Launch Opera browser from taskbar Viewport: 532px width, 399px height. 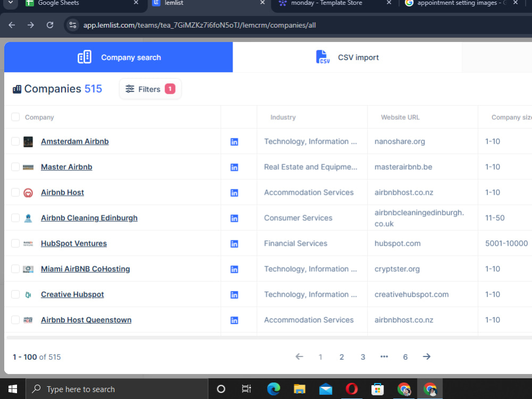(x=352, y=389)
